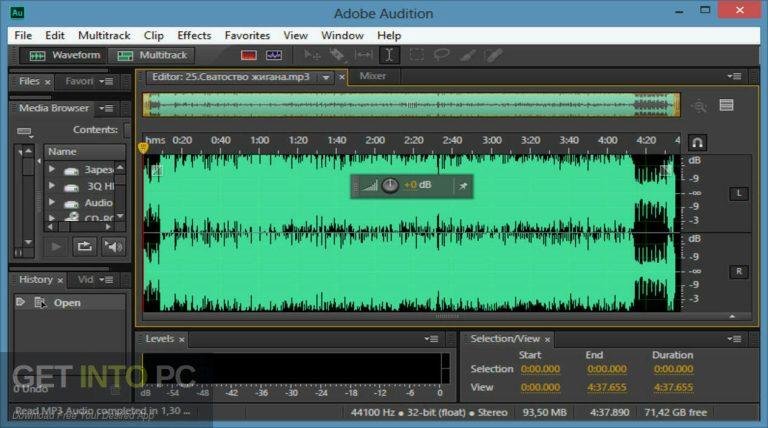Open the Media Browser panel menu
The image size is (768, 428).
tap(106, 108)
